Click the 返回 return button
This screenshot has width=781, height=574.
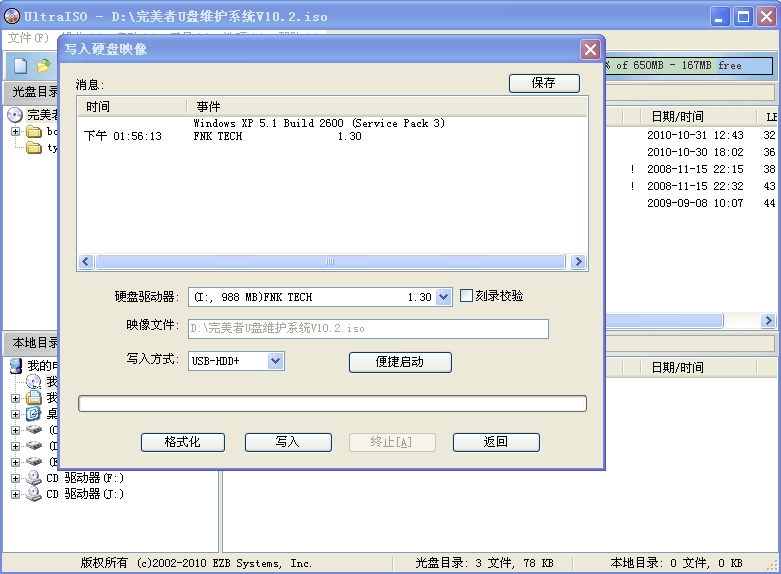496,442
